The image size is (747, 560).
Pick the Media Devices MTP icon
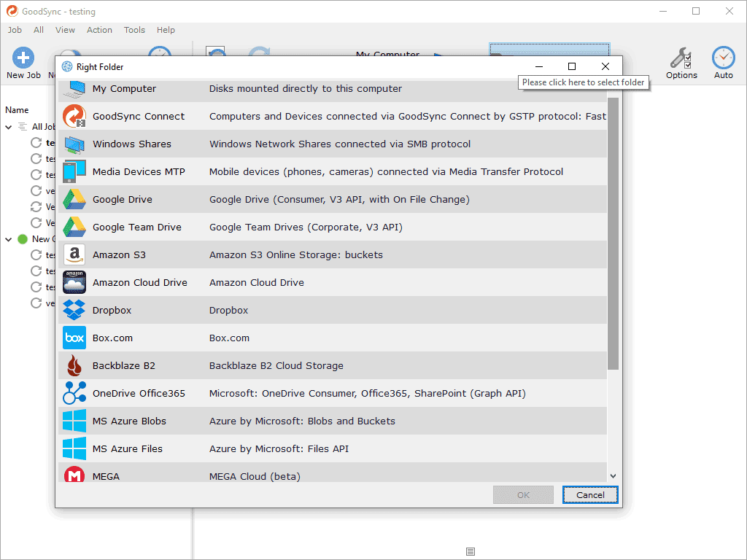coord(74,172)
